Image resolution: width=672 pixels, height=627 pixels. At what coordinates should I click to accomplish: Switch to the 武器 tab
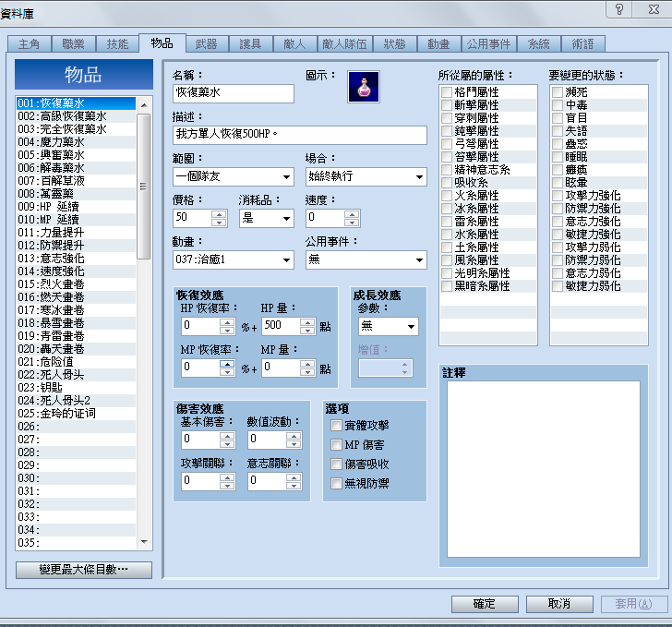coord(206,44)
